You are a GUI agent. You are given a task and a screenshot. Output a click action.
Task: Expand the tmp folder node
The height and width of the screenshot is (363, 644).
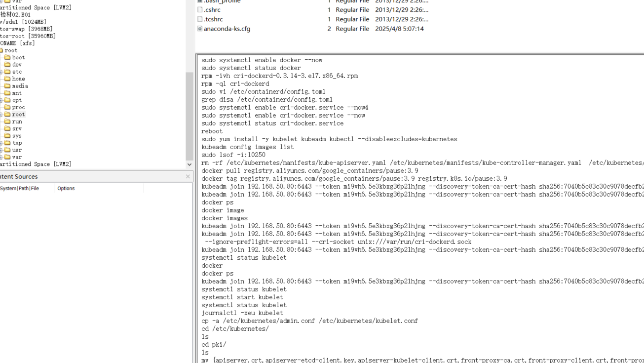pyautogui.click(x=1, y=143)
